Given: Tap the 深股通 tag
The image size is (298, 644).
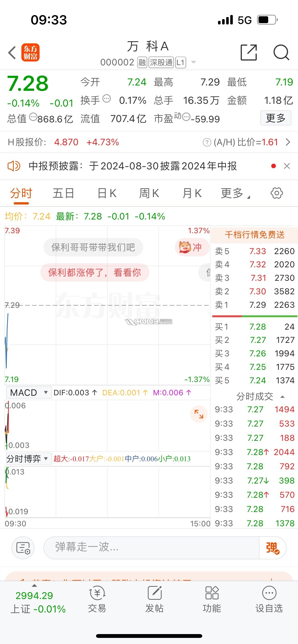Looking at the screenshot, I should 161,62.
